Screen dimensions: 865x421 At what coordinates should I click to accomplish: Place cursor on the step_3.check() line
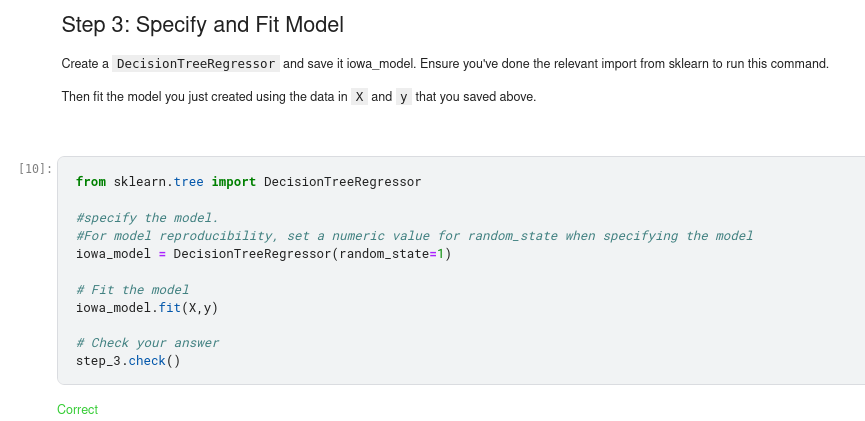coord(128,361)
